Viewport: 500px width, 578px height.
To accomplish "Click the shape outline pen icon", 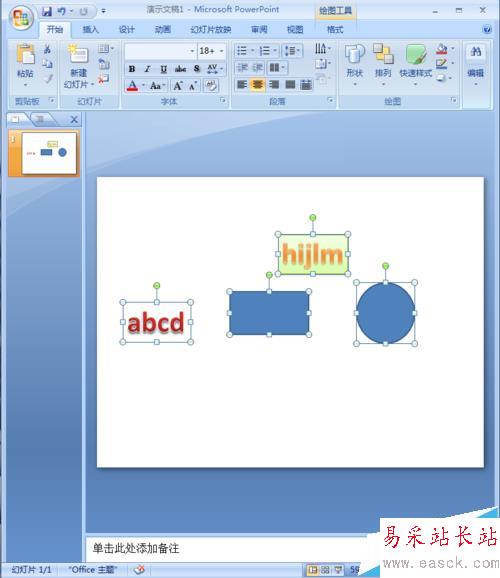I will pos(441,64).
